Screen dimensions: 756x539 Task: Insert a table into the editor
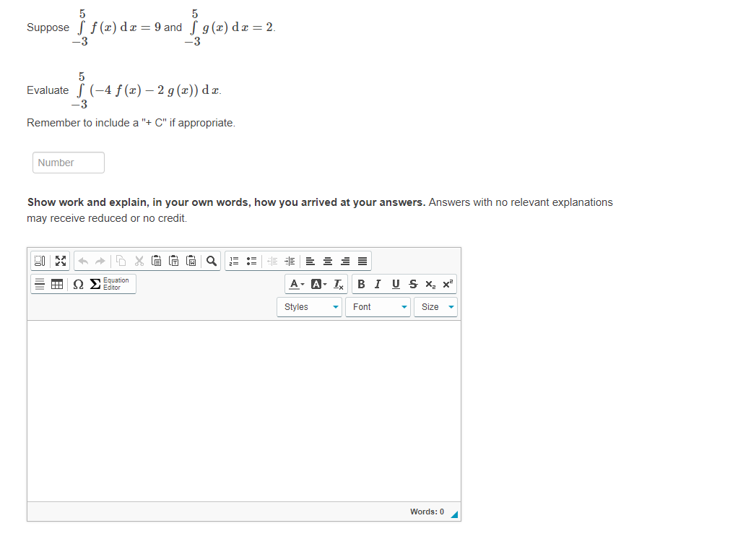(57, 284)
